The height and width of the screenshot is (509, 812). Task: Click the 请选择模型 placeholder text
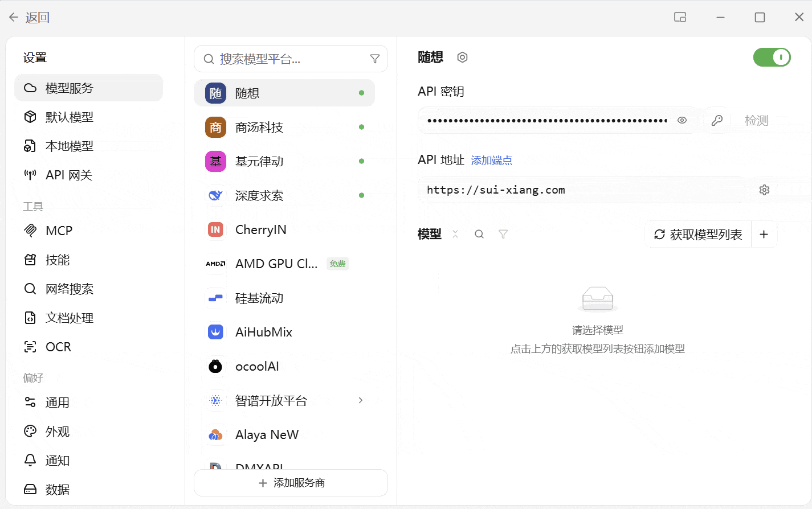[598, 330]
